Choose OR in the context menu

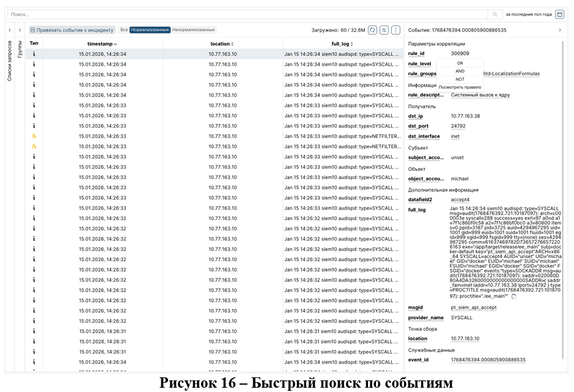pyautogui.click(x=460, y=63)
